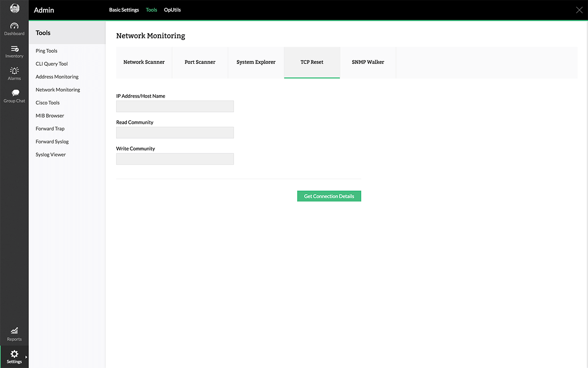Switch to the Port Scanner tab
588x368 pixels.
(x=200, y=62)
